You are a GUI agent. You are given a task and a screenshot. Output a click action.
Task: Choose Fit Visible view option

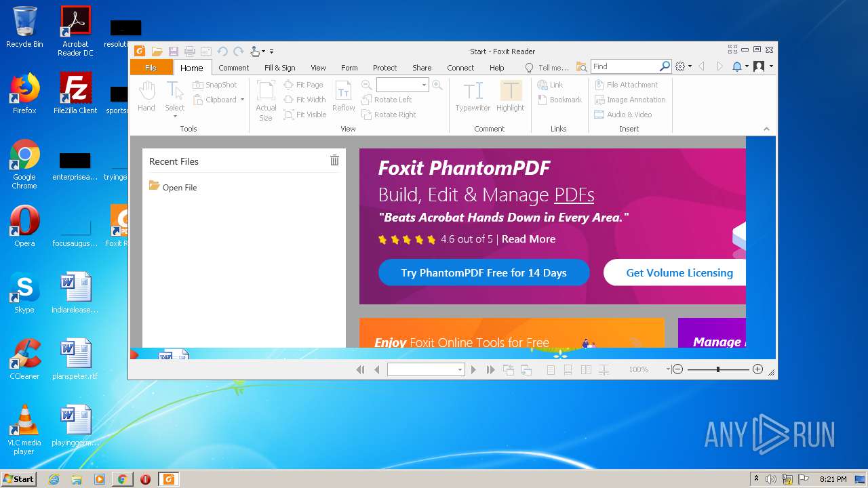[x=305, y=115]
